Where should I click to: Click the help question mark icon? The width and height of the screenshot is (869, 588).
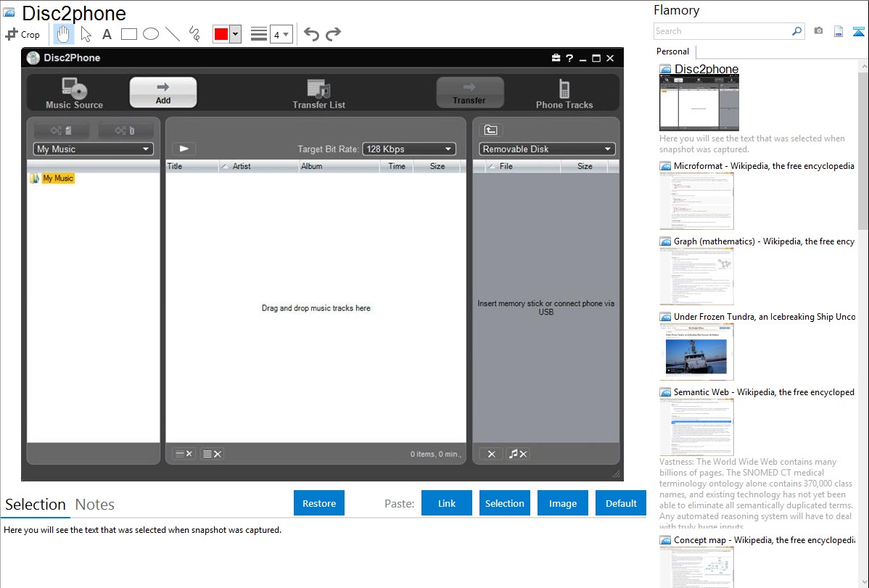(x=569, y=58)
